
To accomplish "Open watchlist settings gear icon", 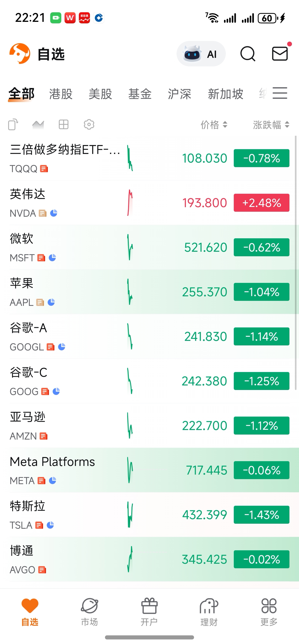I will point(89,124).
